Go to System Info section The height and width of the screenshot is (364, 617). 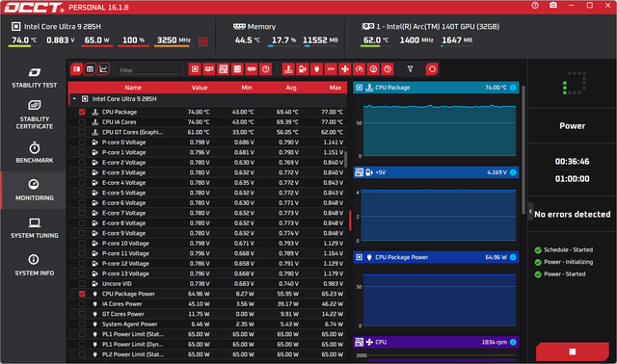pos(35,266)
